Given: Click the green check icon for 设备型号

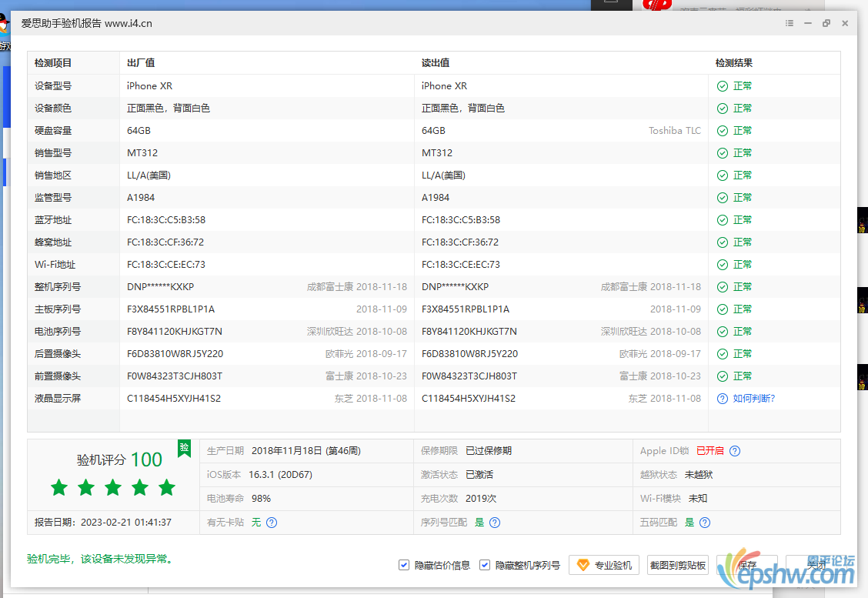Looking at the screenshot, I should pyautogui.click(x=723, y=86).
